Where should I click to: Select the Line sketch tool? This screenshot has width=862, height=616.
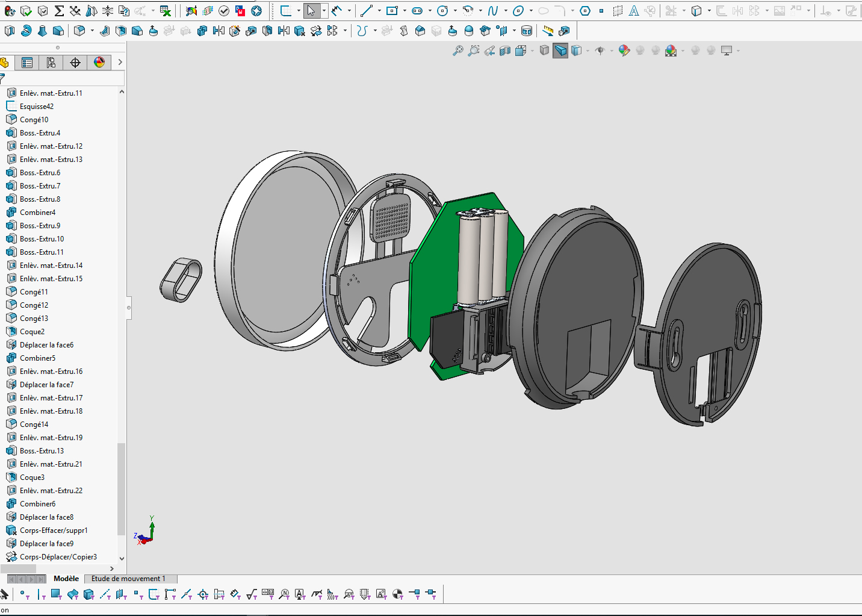(x=366, y=11)
